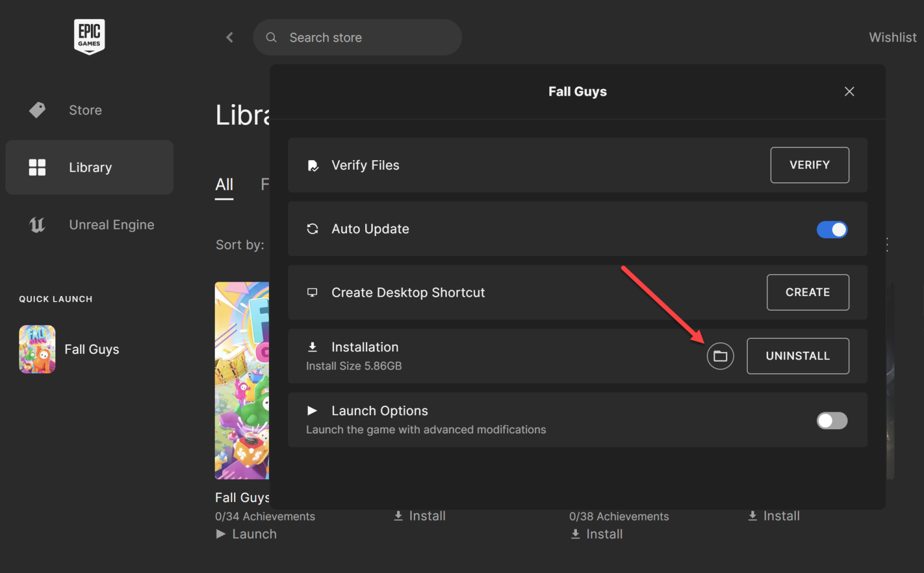Select Library in the sidebar

pos(90,167)
